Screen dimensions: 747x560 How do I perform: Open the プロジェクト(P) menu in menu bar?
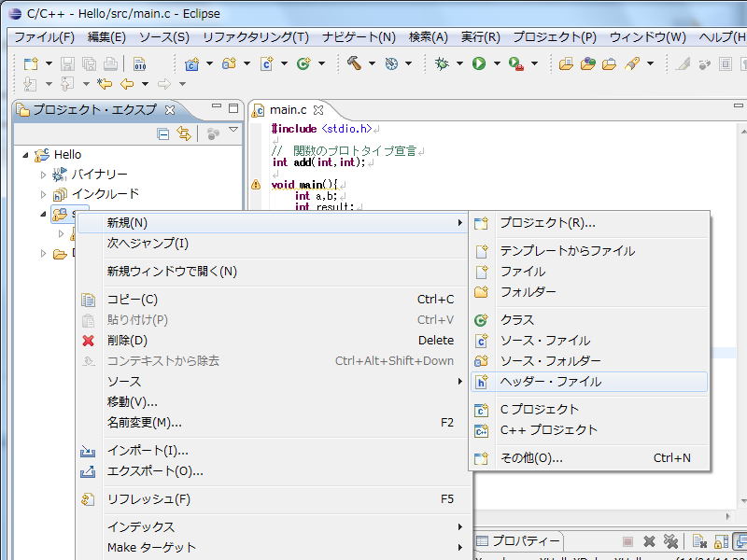coord(555,37)
